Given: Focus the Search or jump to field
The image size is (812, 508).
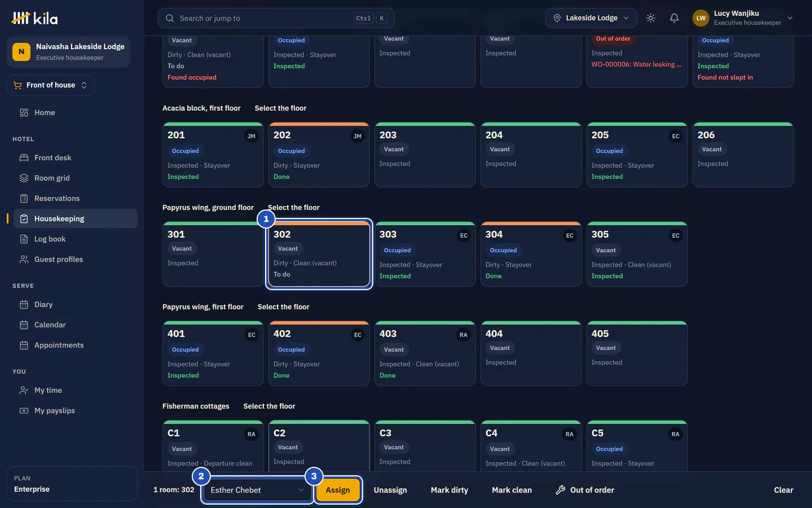Looking at the screenshot, I should pos(276,18).
